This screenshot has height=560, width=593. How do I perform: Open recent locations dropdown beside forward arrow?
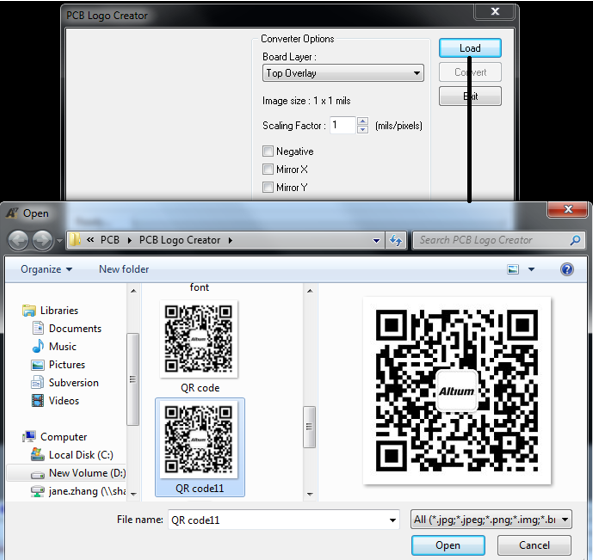59,240
